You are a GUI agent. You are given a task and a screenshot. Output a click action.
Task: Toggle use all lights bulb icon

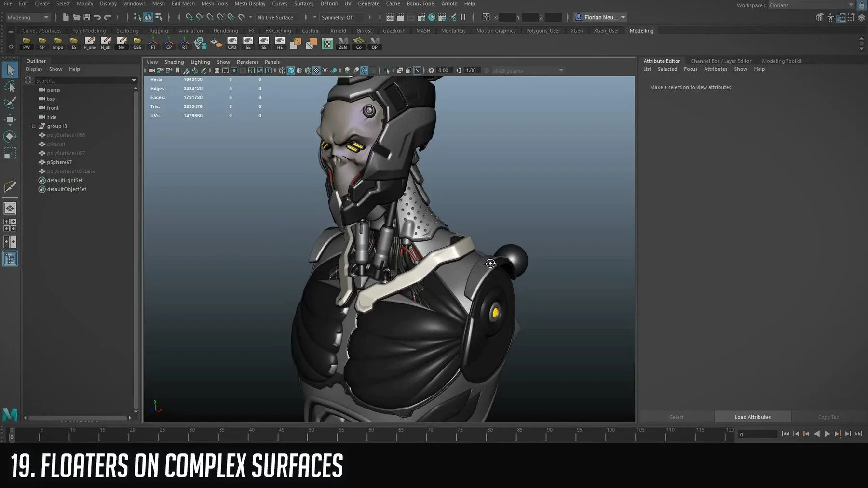[325, 70]
